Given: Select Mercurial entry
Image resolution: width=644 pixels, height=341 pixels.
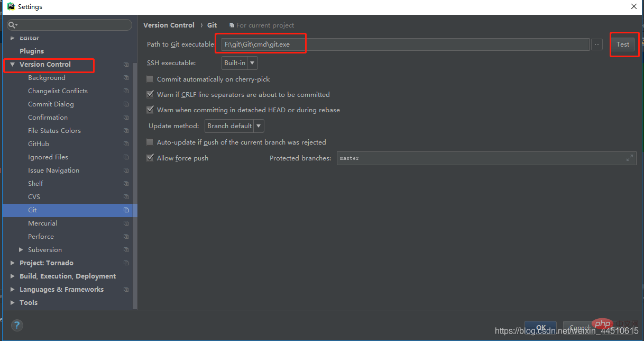Looking at the screenshot, I should [x=42, y=223].
